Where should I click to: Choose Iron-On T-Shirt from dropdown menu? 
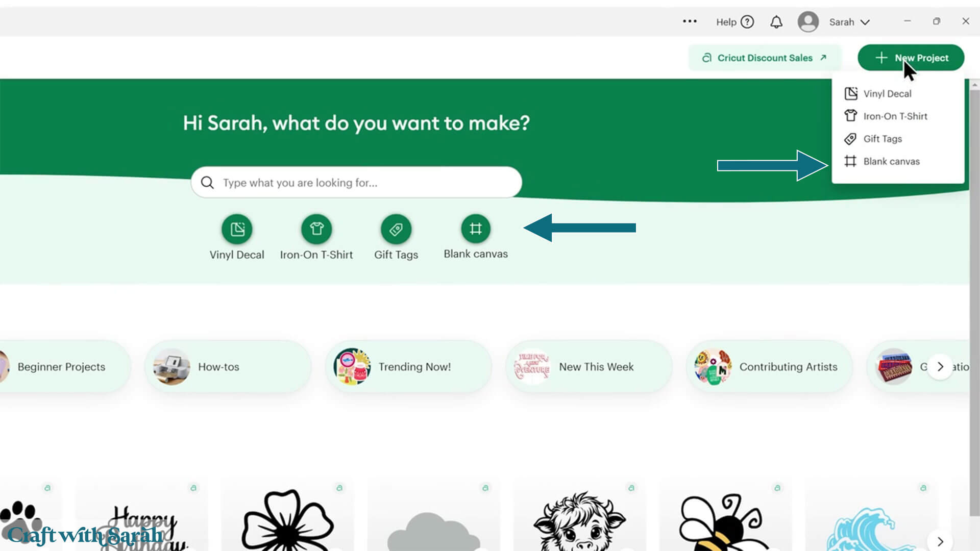pos(895,116)
